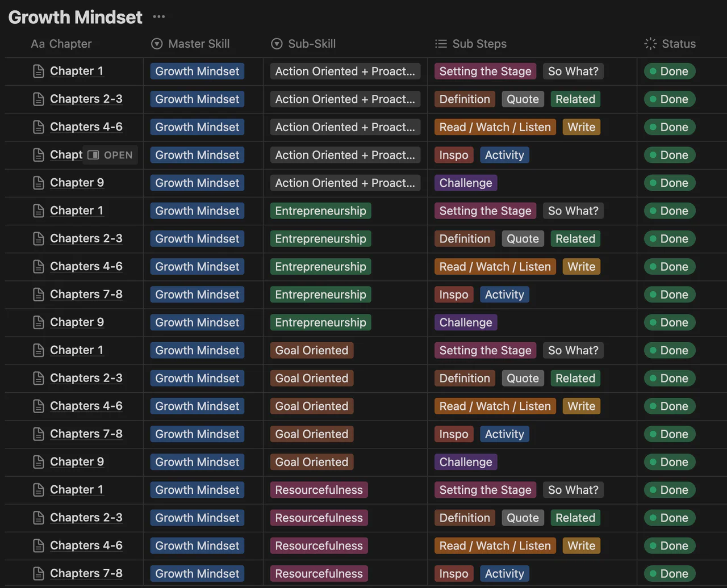Open Chapters 4-6 in the Goal Oriented group
This screenshot has width=727, height=588.
click(86, 406)
